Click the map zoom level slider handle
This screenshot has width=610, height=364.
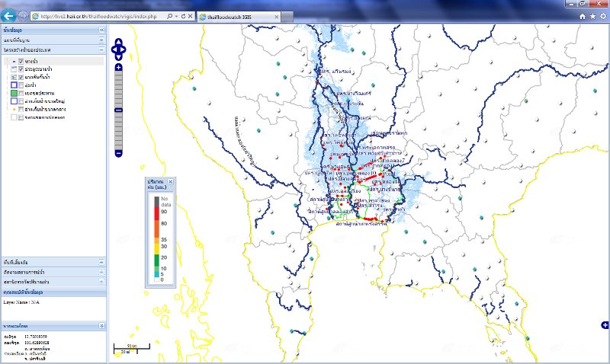tap(118, 110)
